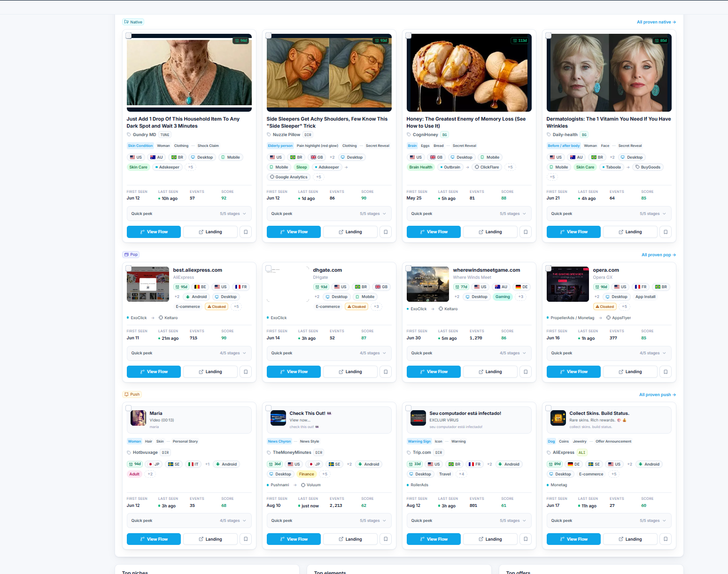Click the 94d age badge on Gundry ad
728x574 pixels.
(x=241, y=41)
